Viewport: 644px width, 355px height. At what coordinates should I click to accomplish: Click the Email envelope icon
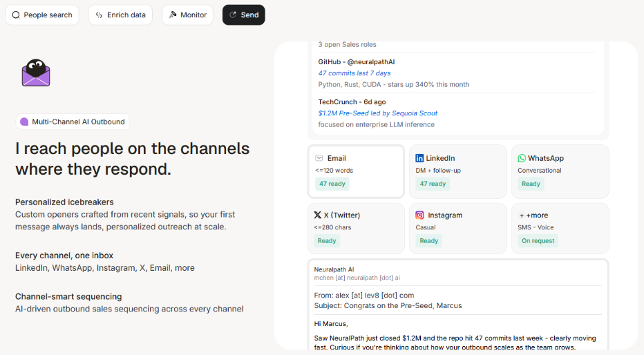(x=319, y=158)
